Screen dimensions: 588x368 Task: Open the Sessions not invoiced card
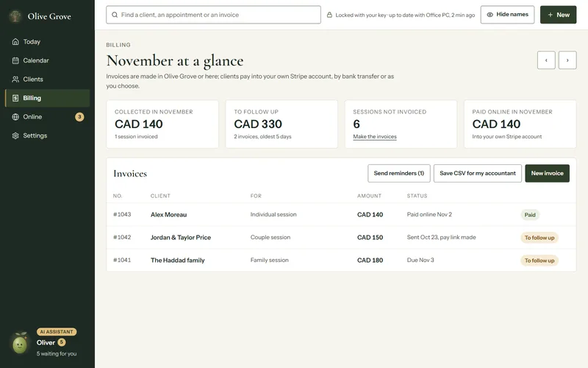tap(401, 124)
